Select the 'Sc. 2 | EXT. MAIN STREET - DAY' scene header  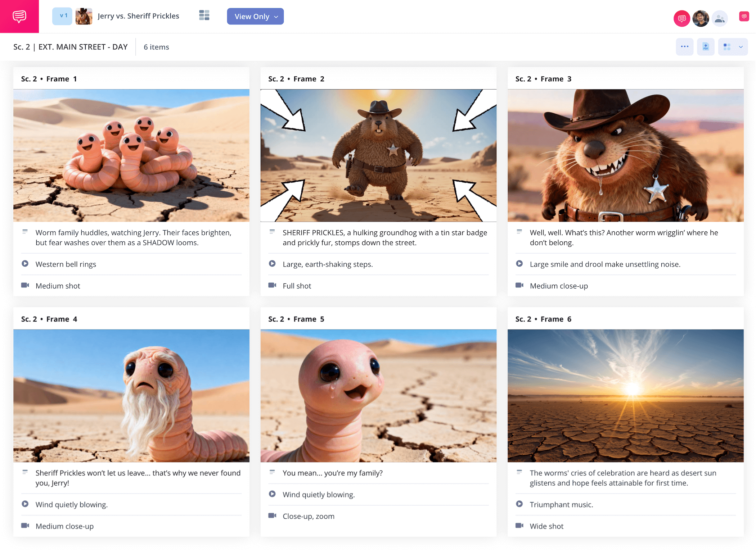pos(71,47)
